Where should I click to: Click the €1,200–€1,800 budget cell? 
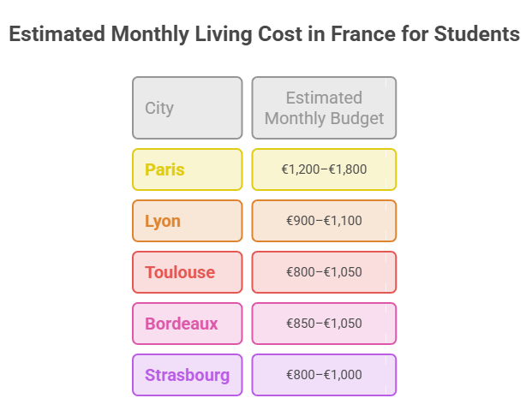tap(324, 169)
